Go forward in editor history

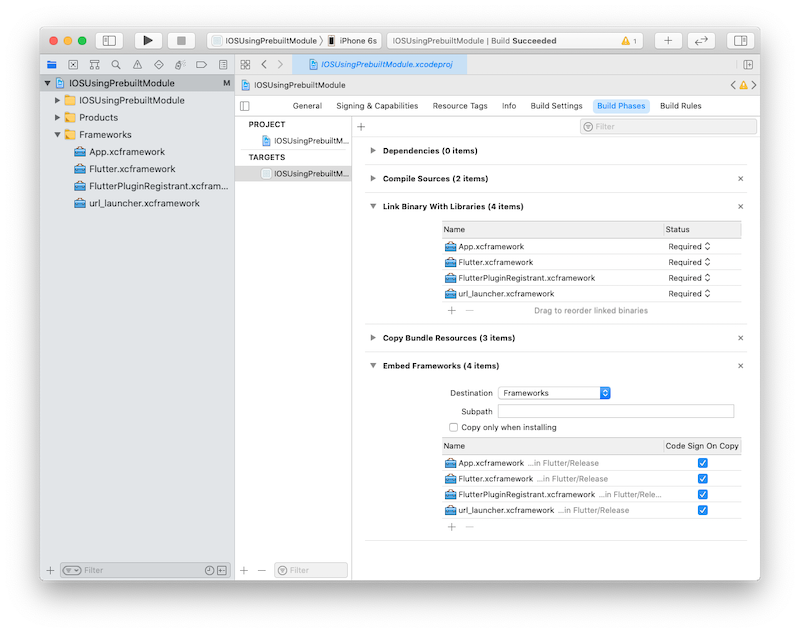coord(280,64)
